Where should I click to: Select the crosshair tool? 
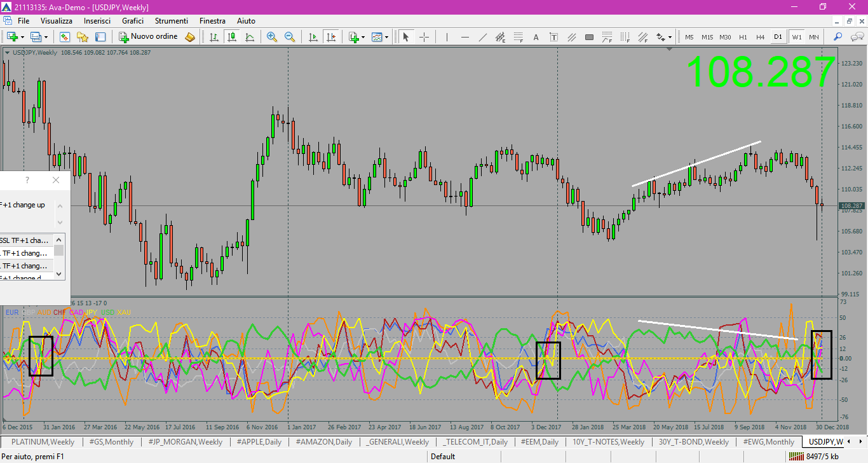424,37
